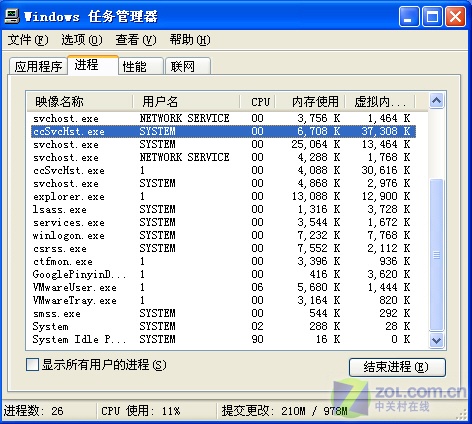Select svchost.exe row using 25,064 K

(223, 144)
